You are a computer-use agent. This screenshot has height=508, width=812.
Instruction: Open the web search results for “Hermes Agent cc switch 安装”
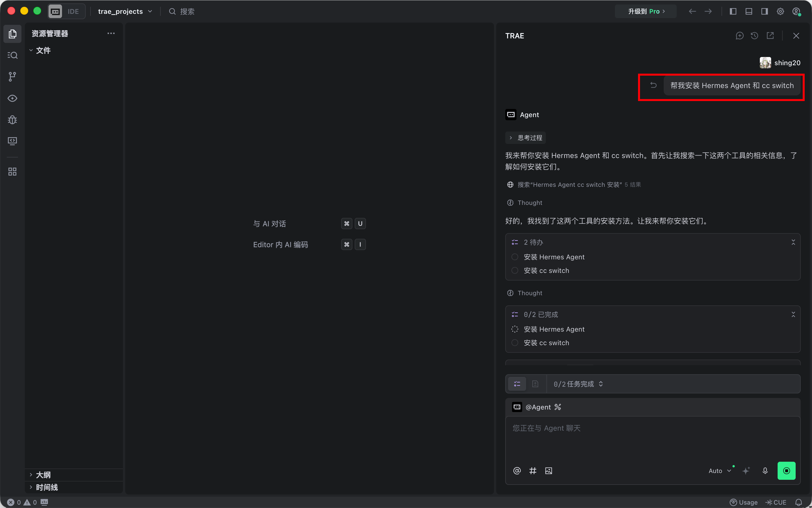[574, 185]
